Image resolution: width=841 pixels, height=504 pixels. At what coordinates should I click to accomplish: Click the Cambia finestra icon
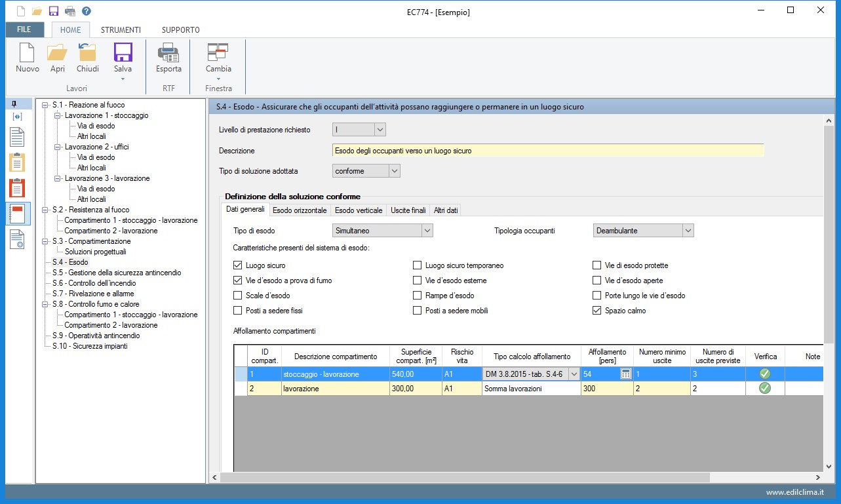[218, 53]
